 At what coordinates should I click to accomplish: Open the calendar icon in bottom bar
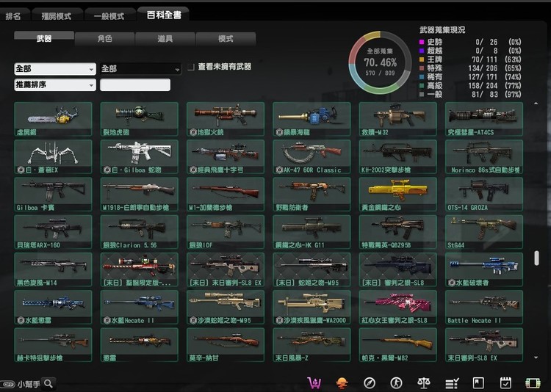(505, 383)
